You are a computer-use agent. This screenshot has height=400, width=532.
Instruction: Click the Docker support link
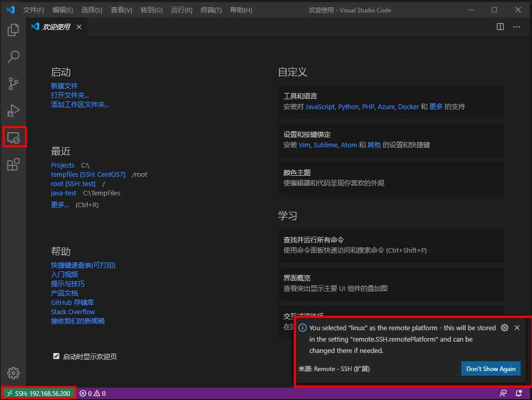[408, 106]
